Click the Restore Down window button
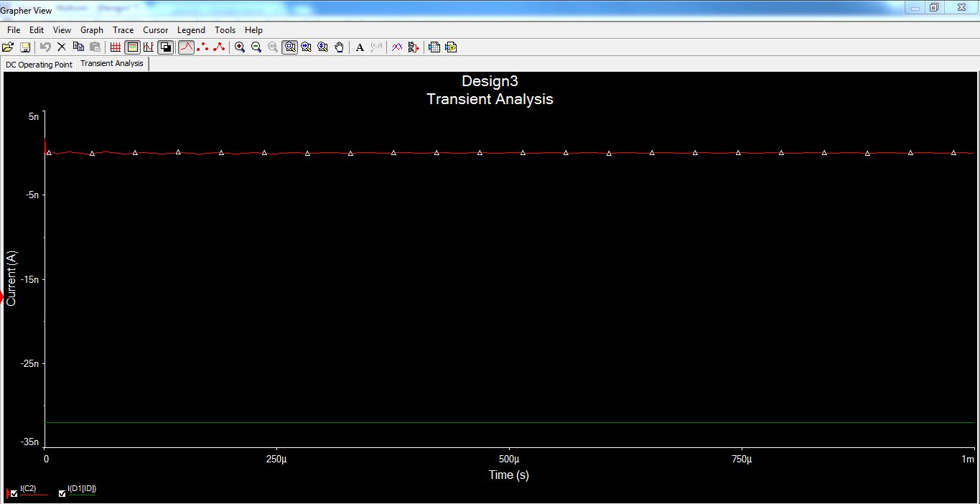980x504 pixels. [x=934, y=7]
